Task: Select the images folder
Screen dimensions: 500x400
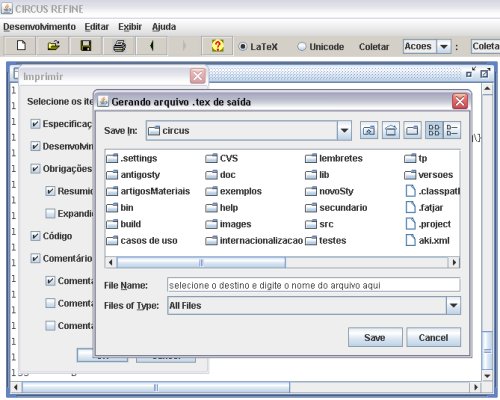Action: 228,224
